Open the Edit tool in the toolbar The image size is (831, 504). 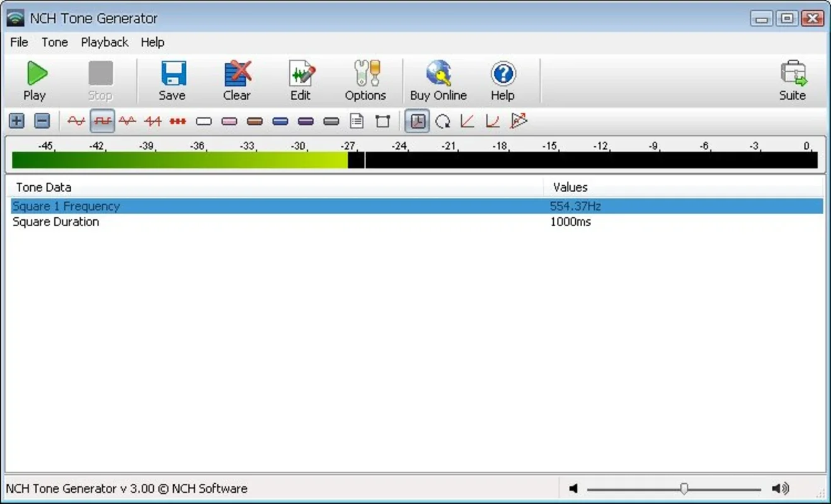tap(301, 81)
